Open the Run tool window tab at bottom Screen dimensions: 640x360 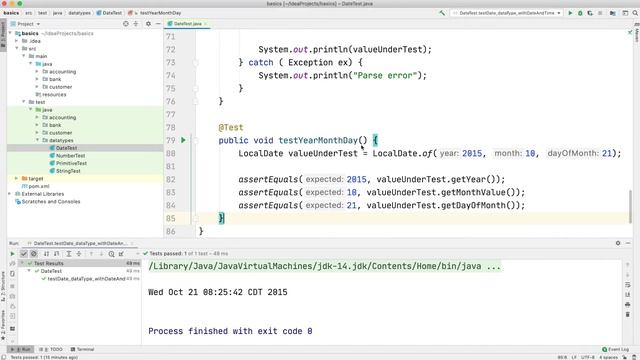21,349
